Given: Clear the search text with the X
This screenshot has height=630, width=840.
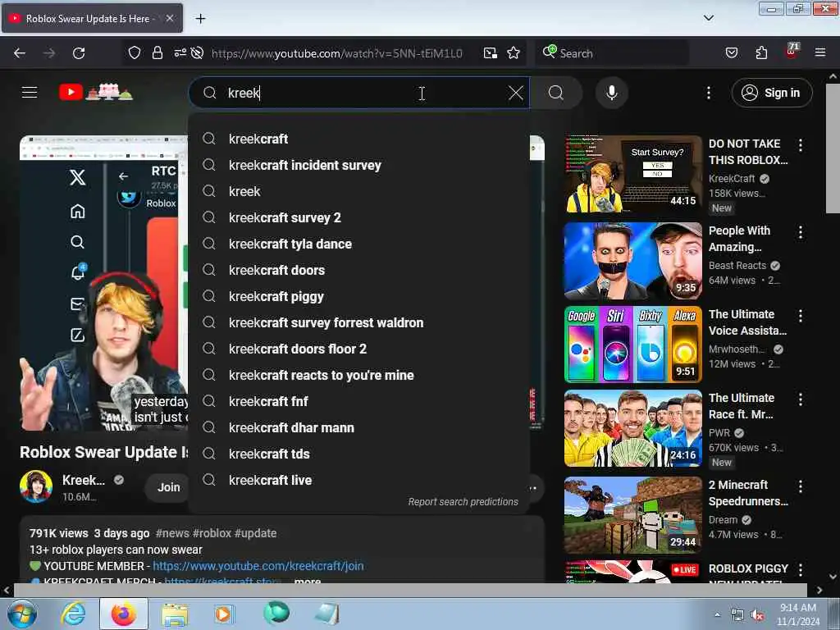Looking at the screenshot, I should tap(515, 94).
